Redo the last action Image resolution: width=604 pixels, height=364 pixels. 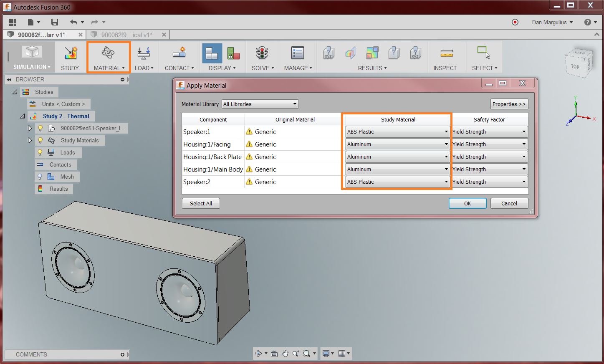click(95, 22)
